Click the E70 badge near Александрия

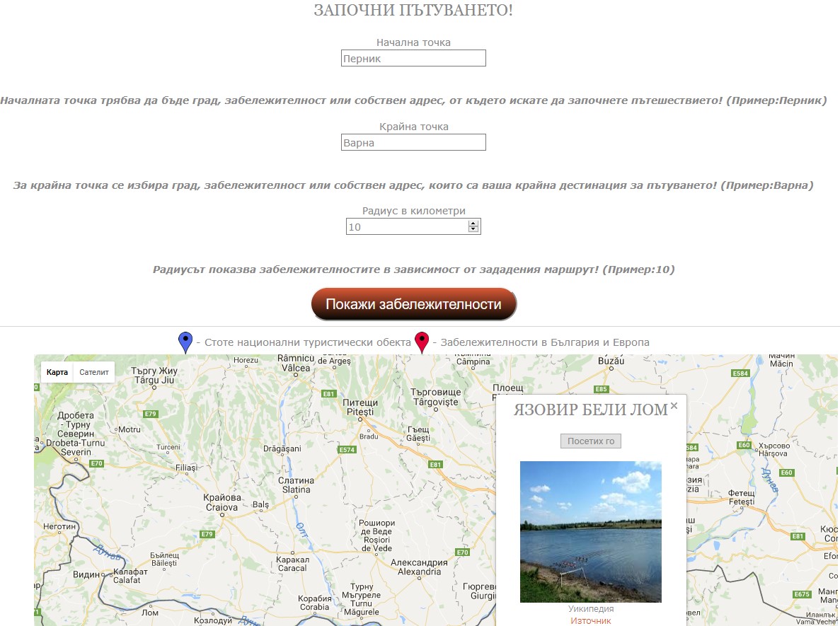462,552
